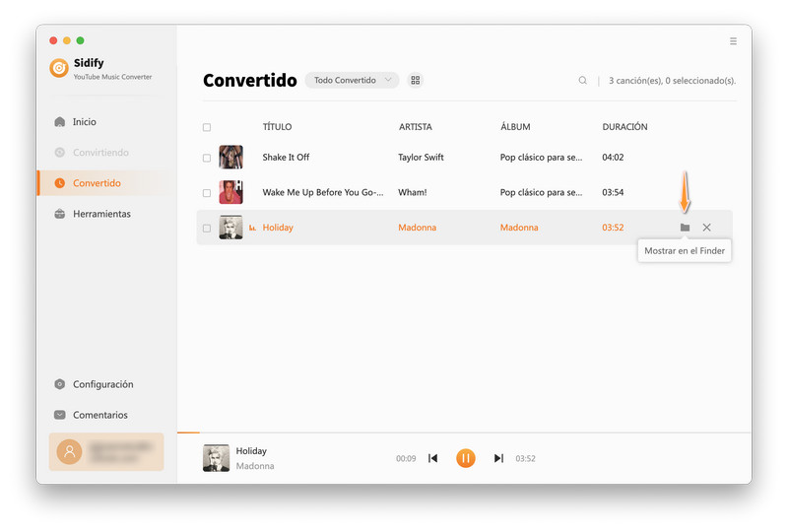Click the playback progress bar
This screenshot has width=788, height=532.
tap(464, 432)
